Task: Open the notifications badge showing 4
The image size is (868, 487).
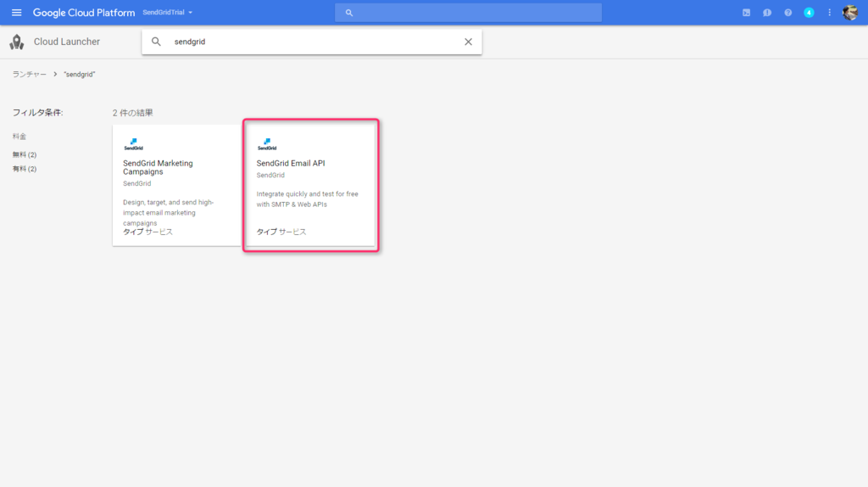Action: click(809, 12)
